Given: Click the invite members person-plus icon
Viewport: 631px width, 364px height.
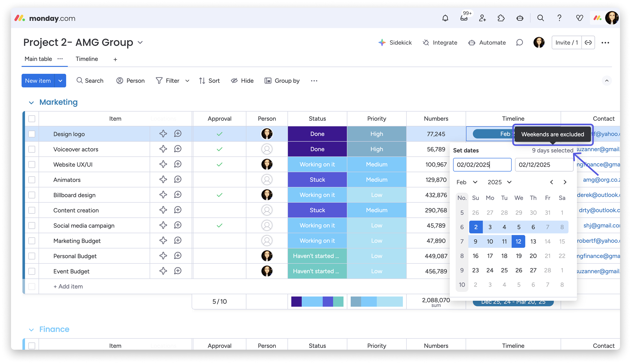Looking at the screenshot, I should point(482,18).
